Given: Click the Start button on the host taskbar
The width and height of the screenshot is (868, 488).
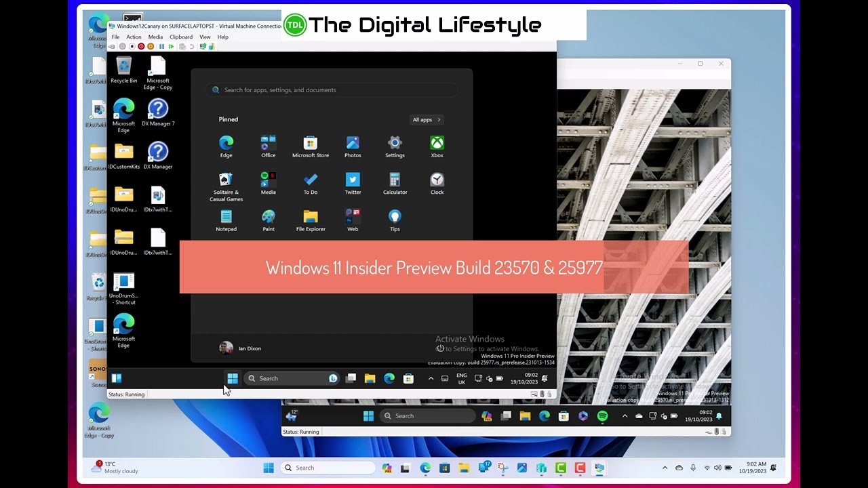Looking at the screenshot, I should pyautogui.click(x=269, y=468).
